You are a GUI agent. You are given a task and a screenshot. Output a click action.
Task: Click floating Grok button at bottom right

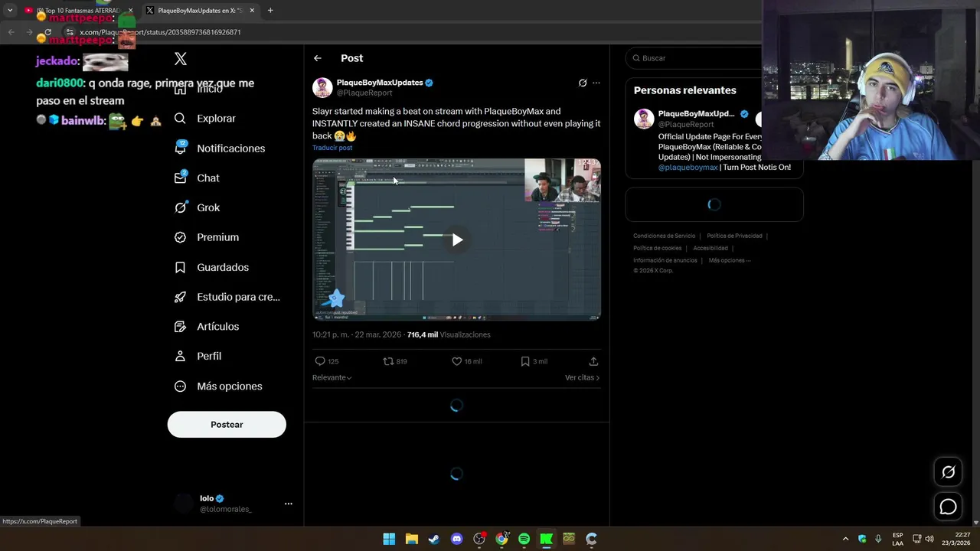948,472
